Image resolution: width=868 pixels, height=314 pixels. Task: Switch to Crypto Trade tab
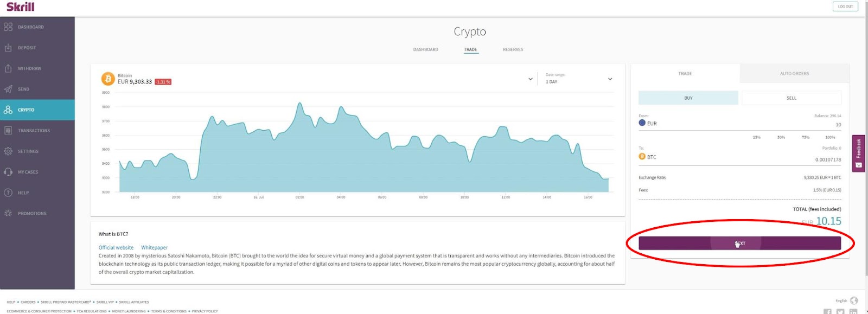coord(470,49)
